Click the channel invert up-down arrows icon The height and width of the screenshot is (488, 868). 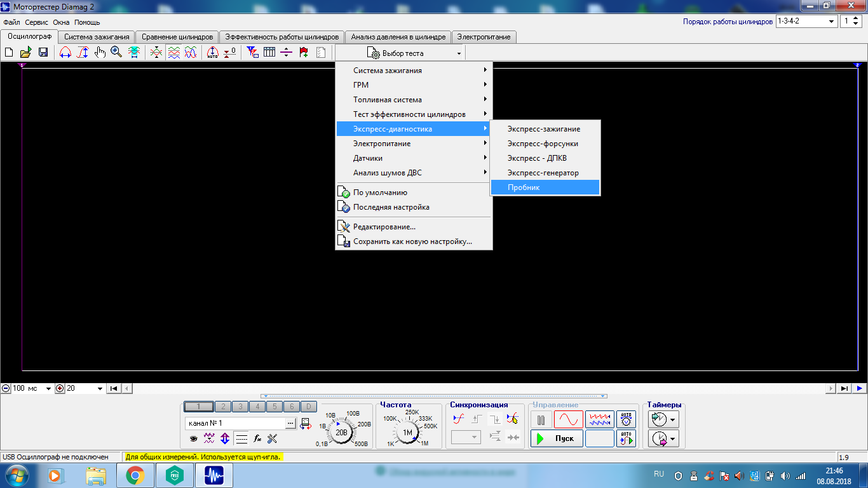tap(225, 438)
